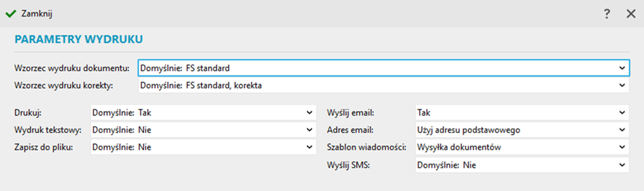This screenshot has width=644, height=191.
Task: Expand the Wzorzec wydruku dokumentu dropdown arrow
Action: 622,68
